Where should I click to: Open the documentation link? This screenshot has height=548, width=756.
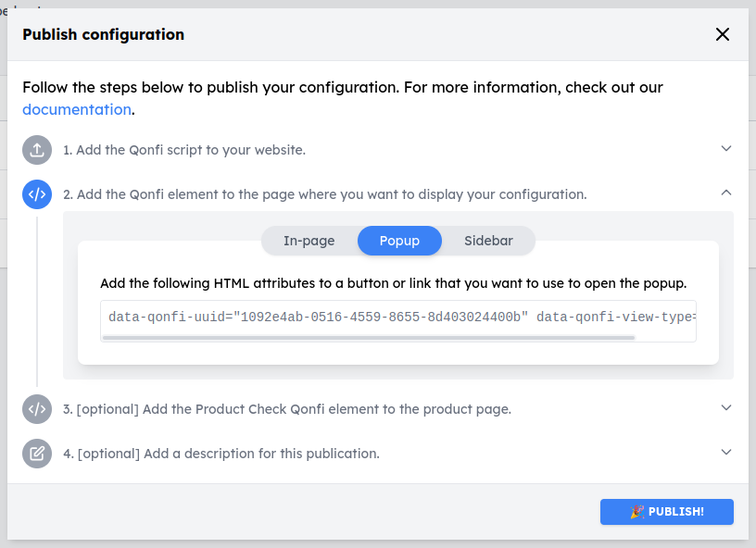click(77, 110)
